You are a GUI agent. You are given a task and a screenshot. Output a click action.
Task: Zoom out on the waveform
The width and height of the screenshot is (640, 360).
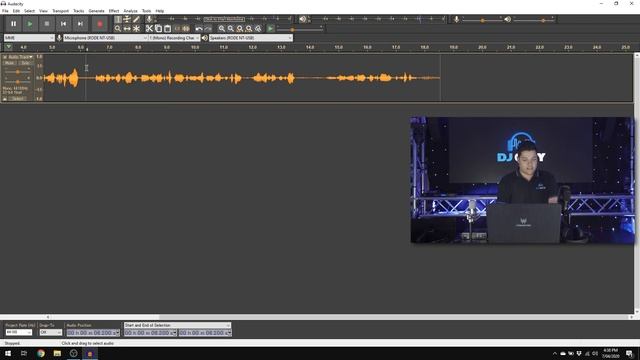[231, 29]
